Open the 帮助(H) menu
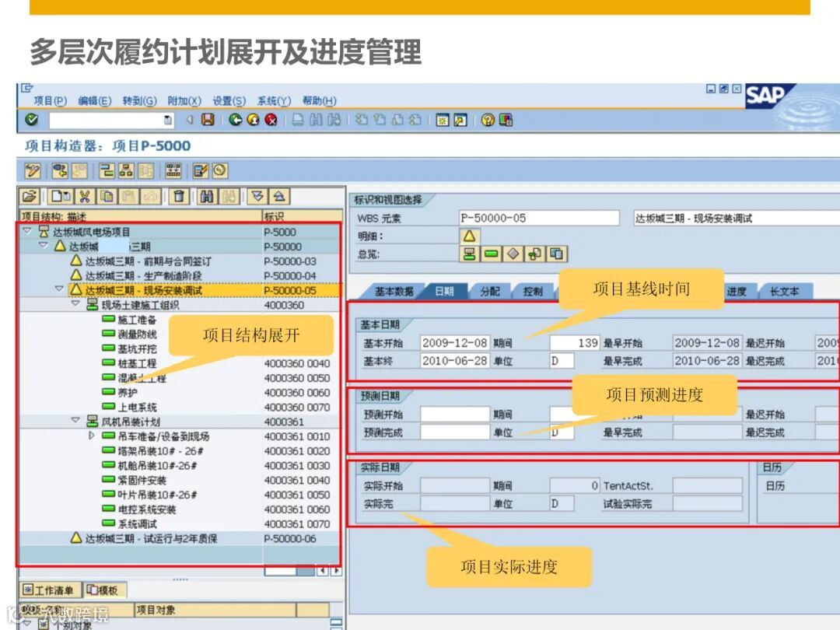 click(x=320, y=100)
